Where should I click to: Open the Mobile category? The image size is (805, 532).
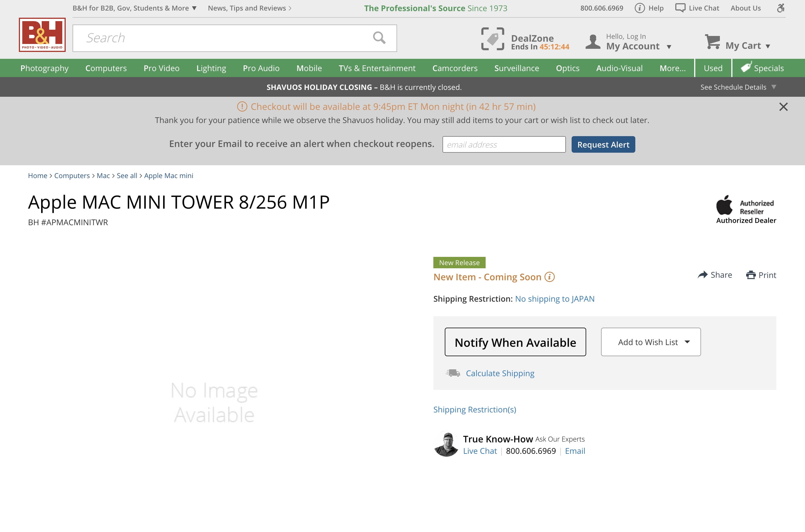[309, 68]
